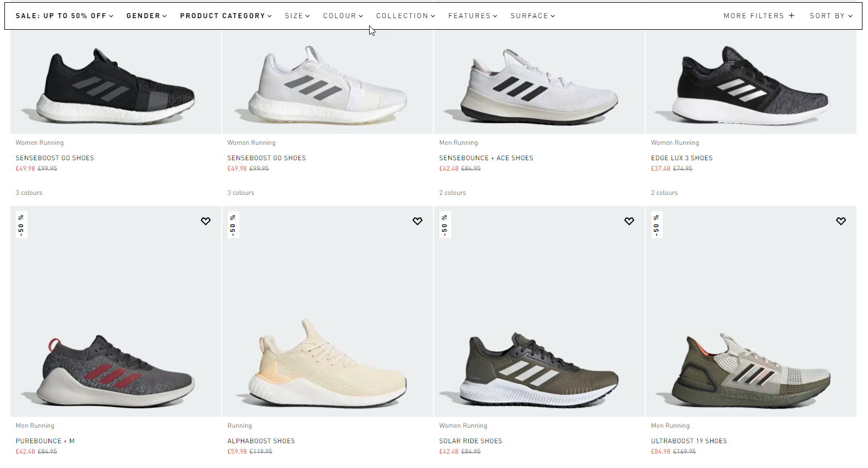Click the cream Alphaboost shoe image
The height and width of the screenshot is (468, 868).
tap(327, 363)
